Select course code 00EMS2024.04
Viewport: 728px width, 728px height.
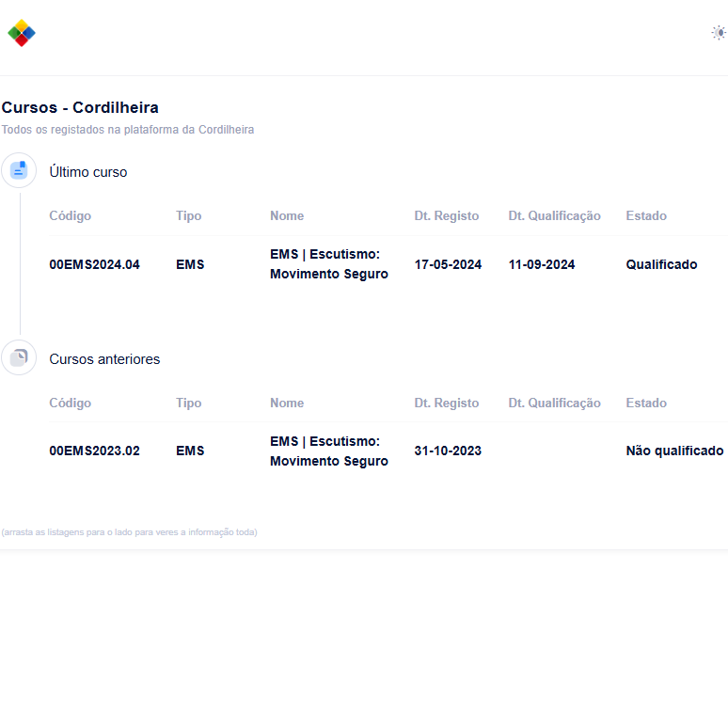[94, 264]
